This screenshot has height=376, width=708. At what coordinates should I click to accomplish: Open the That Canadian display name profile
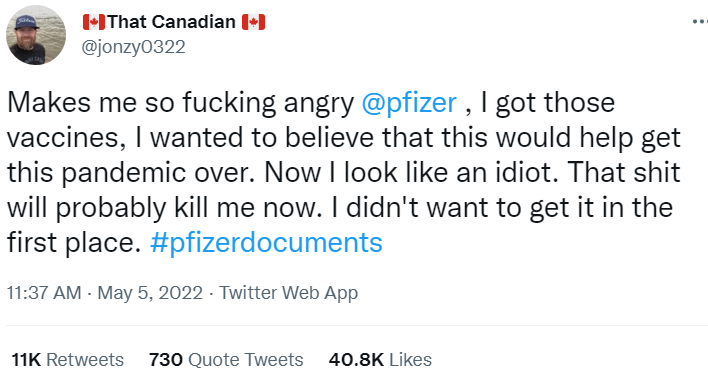click(172, 22)
